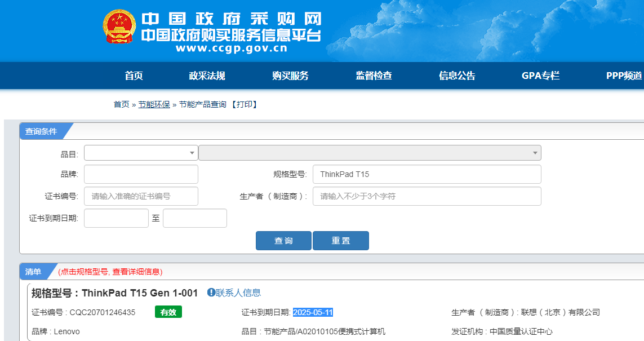Screen dimensions: 644x341
Task: Expand the second wide 品目 dropdown
Action: [370, 153]
